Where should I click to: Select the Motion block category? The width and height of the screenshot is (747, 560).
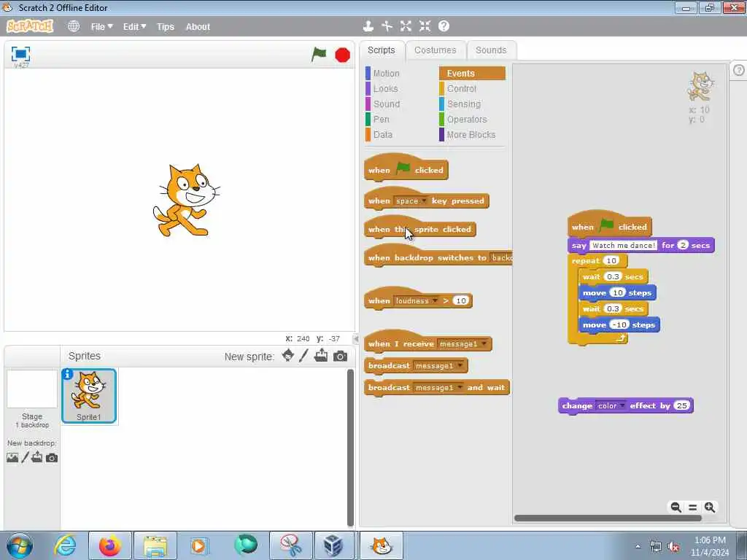(x=387, y=74)
